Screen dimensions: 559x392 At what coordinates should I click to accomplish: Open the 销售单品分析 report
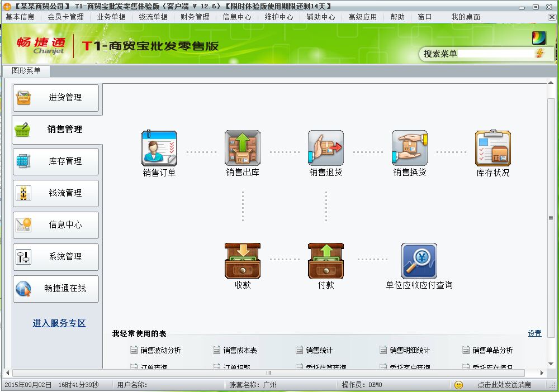[492, 350]
